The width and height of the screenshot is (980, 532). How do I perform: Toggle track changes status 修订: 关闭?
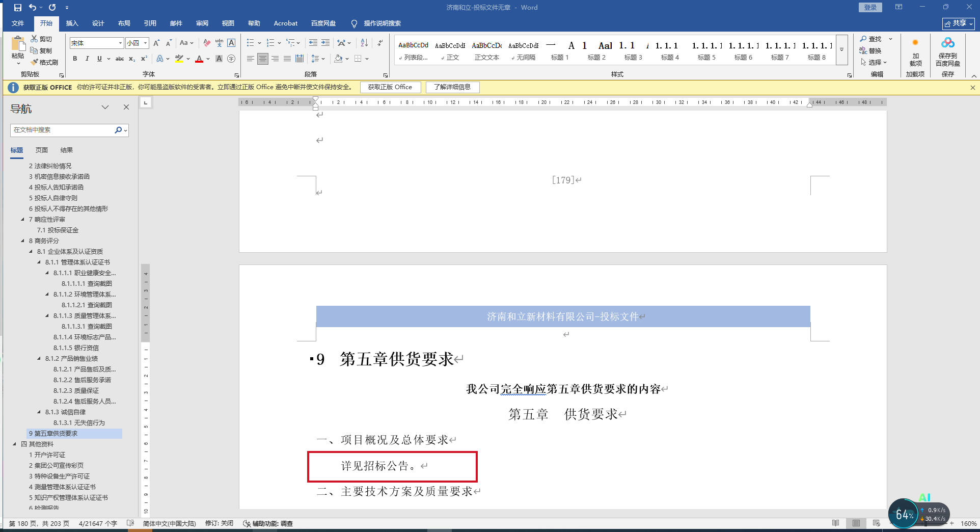219,523
